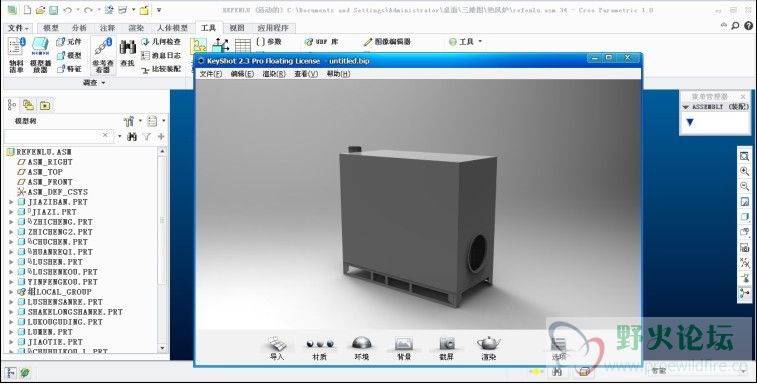Open KeyShot 渲染(R) menu
Screen dimensions: 757x384
coord(274,74)
